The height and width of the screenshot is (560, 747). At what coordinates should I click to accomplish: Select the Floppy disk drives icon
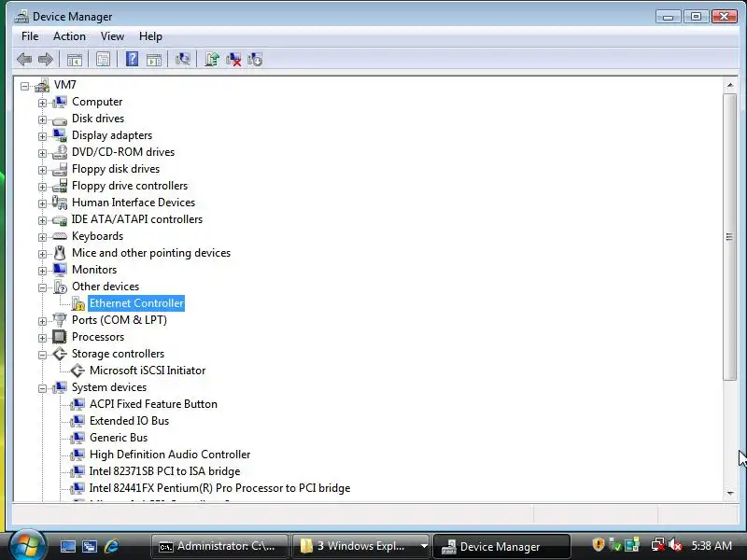pyautogui.click(x=60, y=169)
